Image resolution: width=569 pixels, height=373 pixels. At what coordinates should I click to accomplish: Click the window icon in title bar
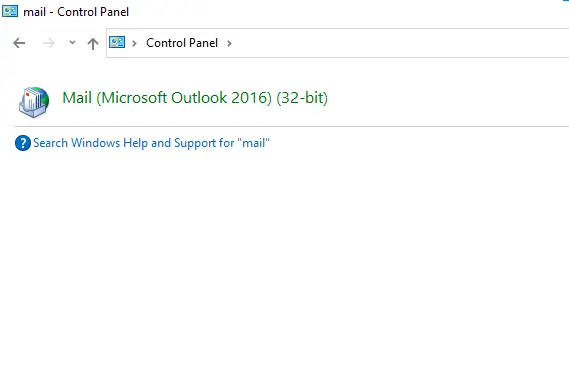click(x=10, y=11)
